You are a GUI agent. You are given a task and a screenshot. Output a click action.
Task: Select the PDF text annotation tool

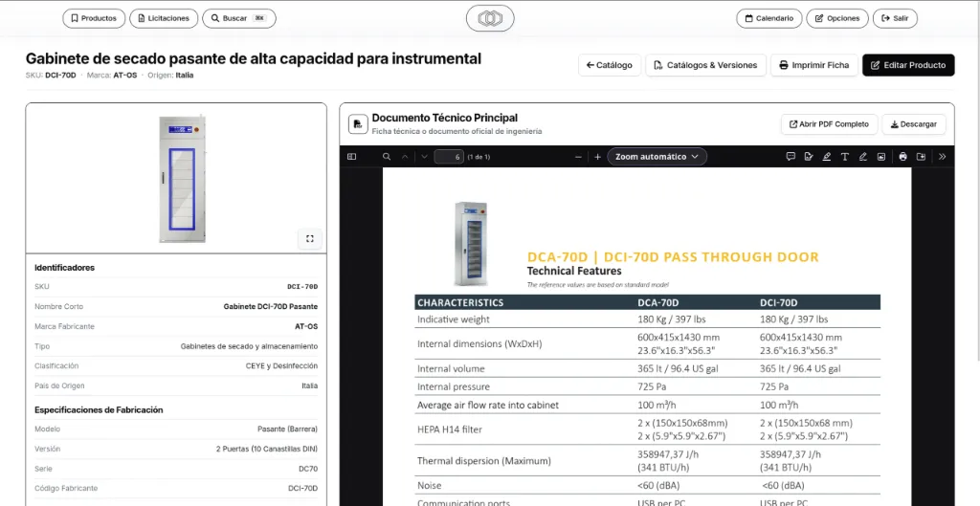click(x=845, y=157)
